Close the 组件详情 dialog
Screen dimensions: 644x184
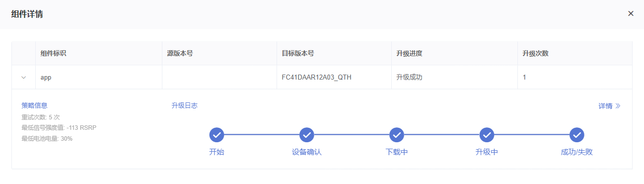click(x=631, y=13)
